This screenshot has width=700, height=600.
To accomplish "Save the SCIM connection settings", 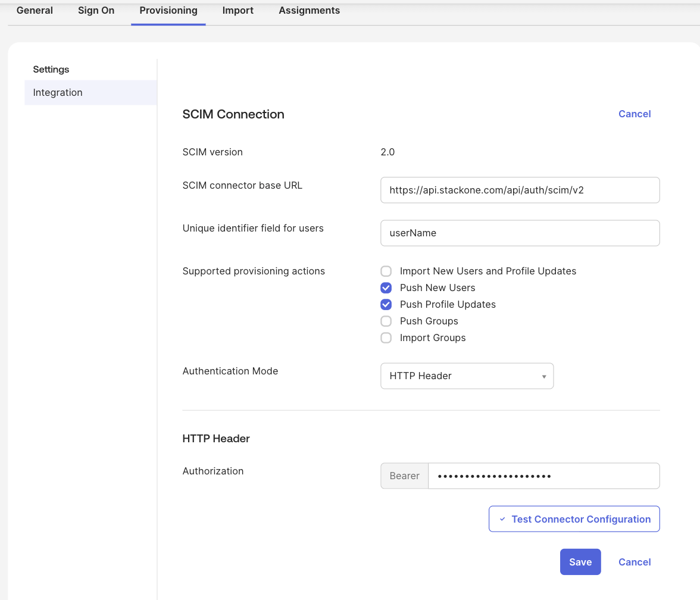I will [580, 562].
